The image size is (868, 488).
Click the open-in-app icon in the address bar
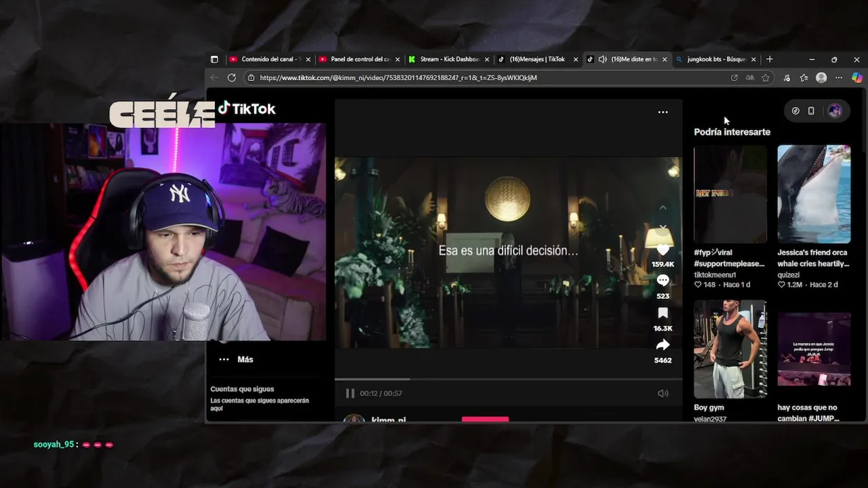734,78
